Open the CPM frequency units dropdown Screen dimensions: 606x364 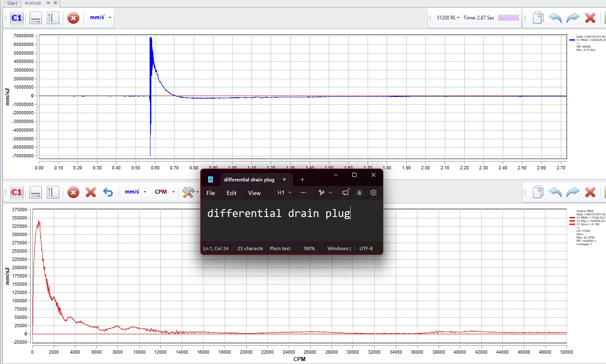[165, 192]
